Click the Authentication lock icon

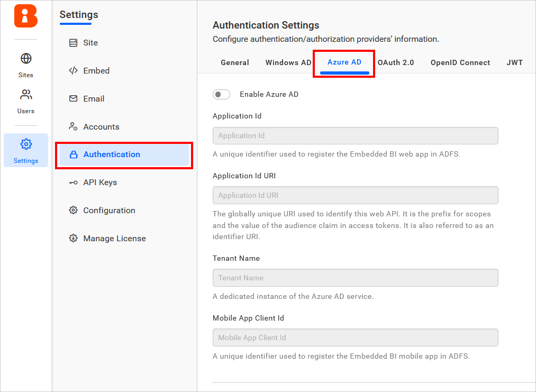pyautogui.click(x=72, y=154)
